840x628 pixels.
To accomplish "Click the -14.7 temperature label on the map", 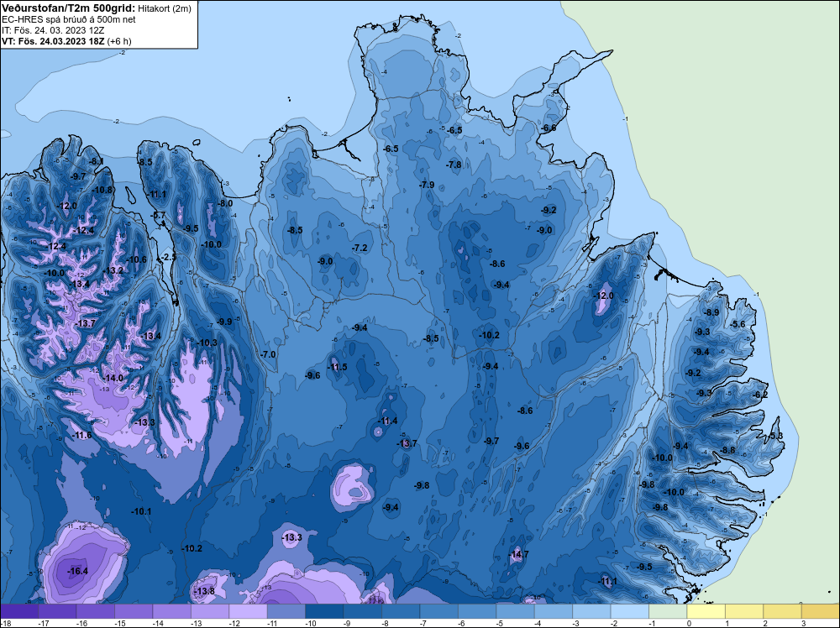I will pos(518,554).
